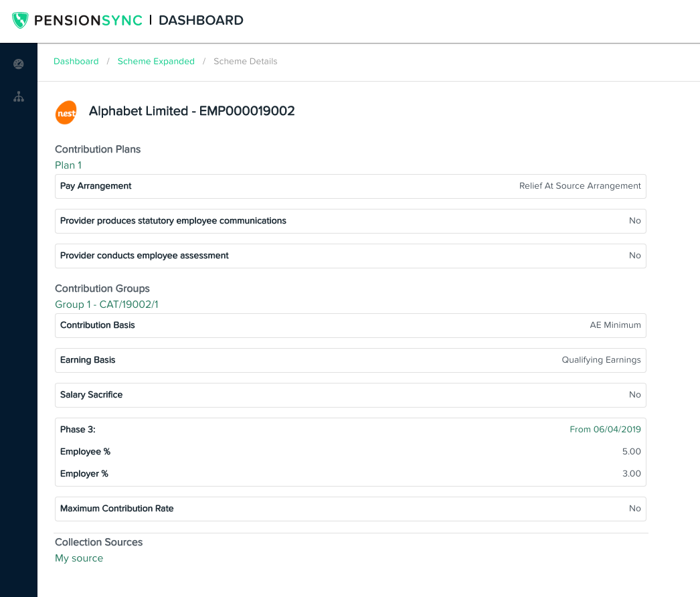Click the Scheme Details breadcrumb item

click(245, 62)
